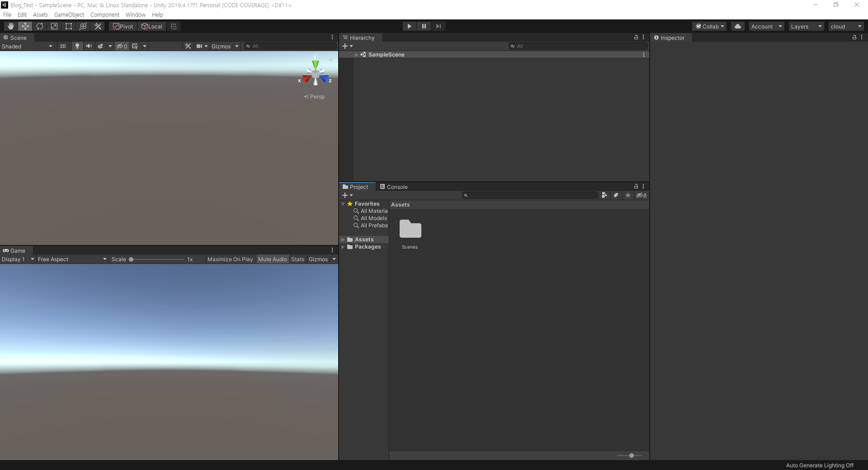Viewport: 868px width, 470px height.
Task: Toggle Mute Audio in Game view
Action: (273, 259)
